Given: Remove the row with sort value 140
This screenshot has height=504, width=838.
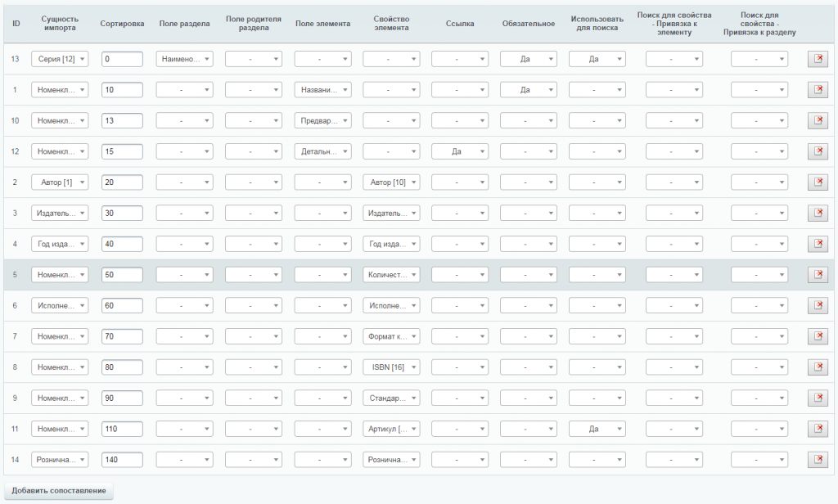Looking at the screenshot, I should coord(818,460).
